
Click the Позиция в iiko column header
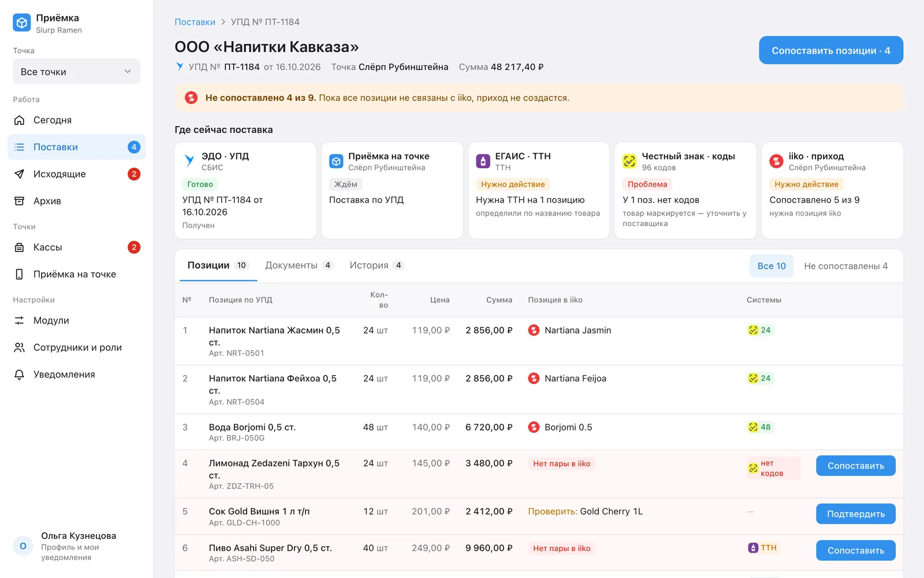555,300
